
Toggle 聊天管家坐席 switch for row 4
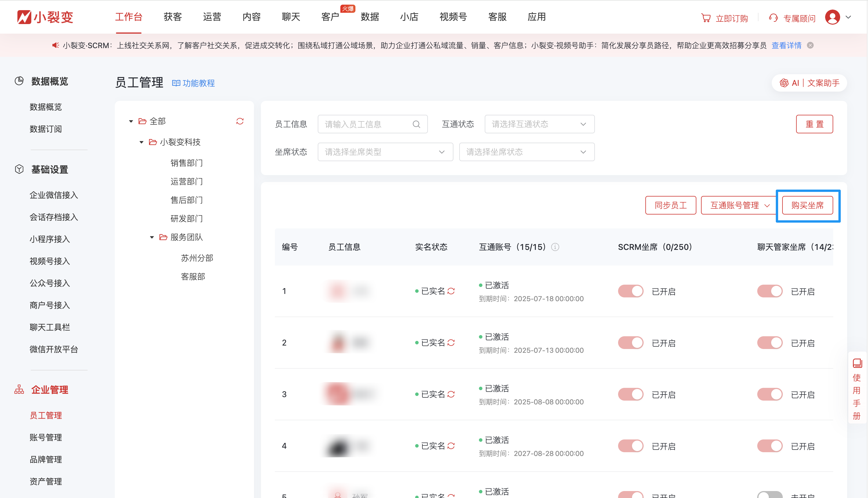pos(770,446)
